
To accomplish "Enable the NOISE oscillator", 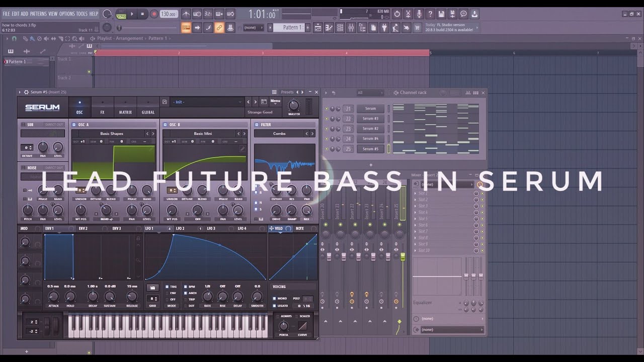I will pos(23,168).
